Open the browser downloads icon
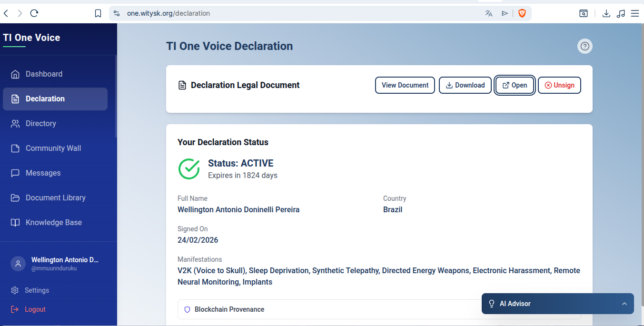The height and width of the screenshot is (326, 644). pyautogui.click(x=606, y=13)
